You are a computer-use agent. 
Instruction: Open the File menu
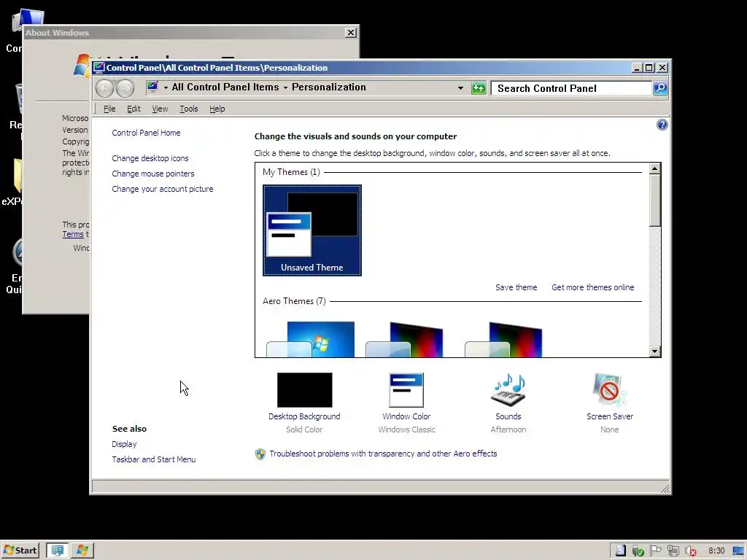point(109,109)
